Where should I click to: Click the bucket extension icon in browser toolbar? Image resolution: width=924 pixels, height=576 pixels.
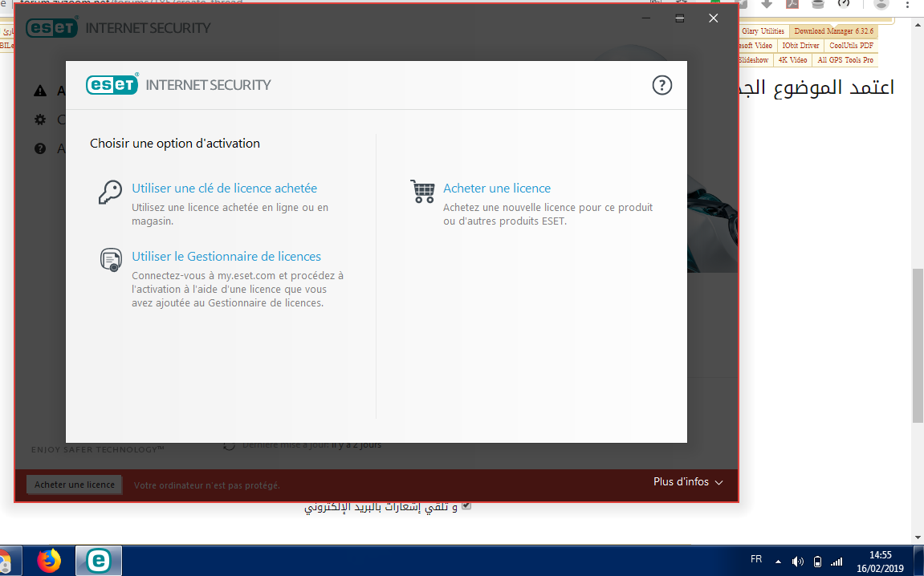(x=818, y=4)
